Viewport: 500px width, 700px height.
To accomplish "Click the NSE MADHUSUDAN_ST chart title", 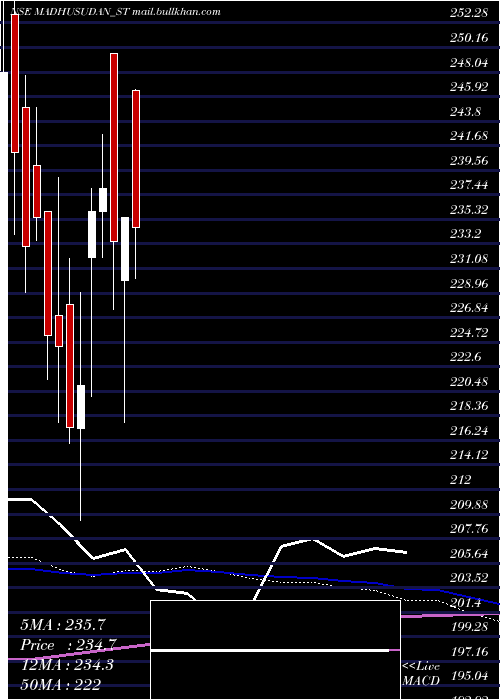I will 70,12.
